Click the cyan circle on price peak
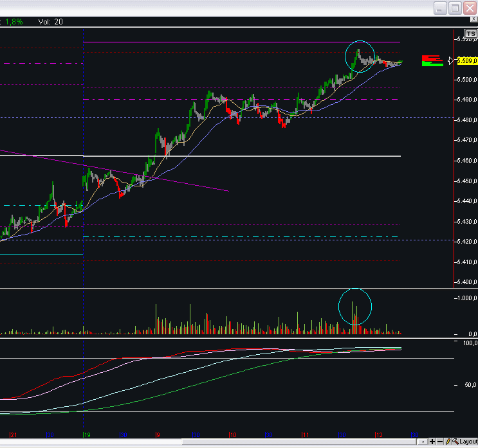 click(x=359, y=56)
